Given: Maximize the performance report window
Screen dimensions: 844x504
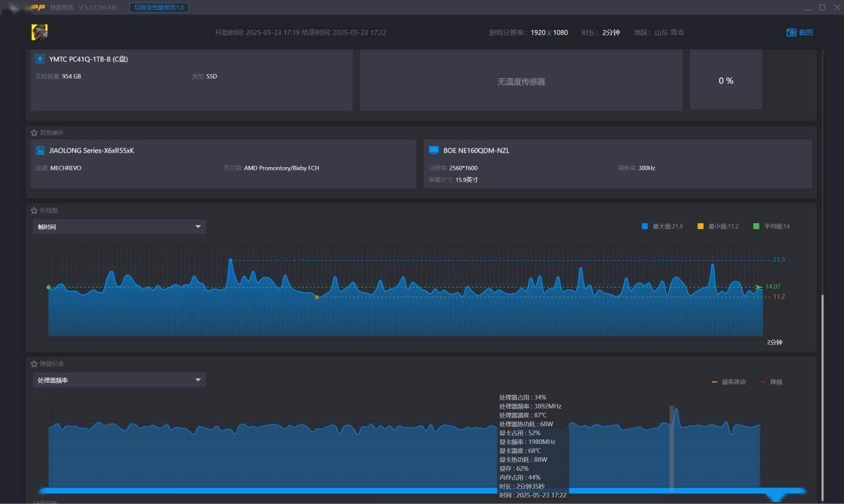Looking at the screenshot, I should click(x=822, y=7).
